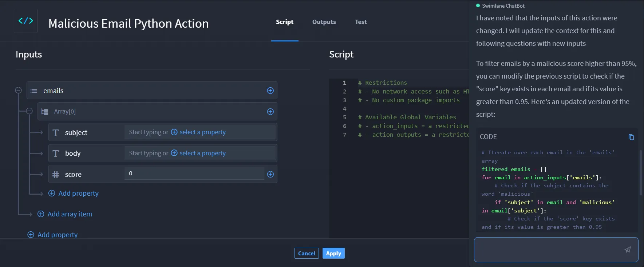Click the 'No custom package imports' script line
Viewport: 644px width, 267px height.
click(x=409, y=100)
